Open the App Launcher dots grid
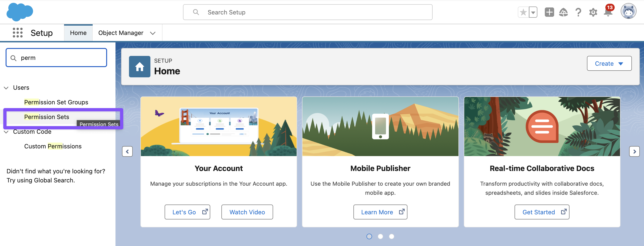644x246 pixels. (17, 33)
